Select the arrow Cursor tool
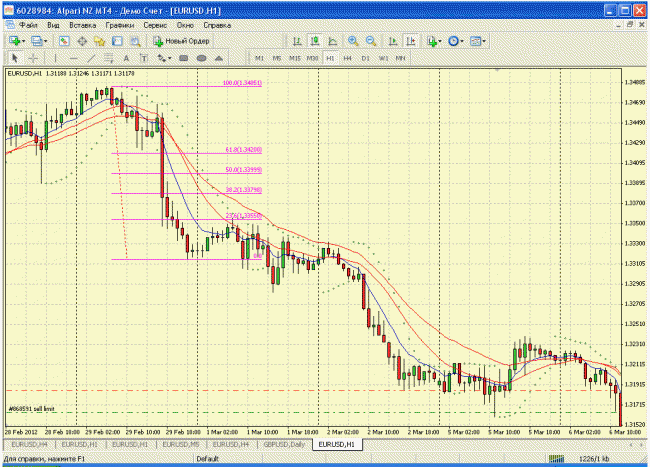This screenshot has width=650, height=467. tap(15, 58)
